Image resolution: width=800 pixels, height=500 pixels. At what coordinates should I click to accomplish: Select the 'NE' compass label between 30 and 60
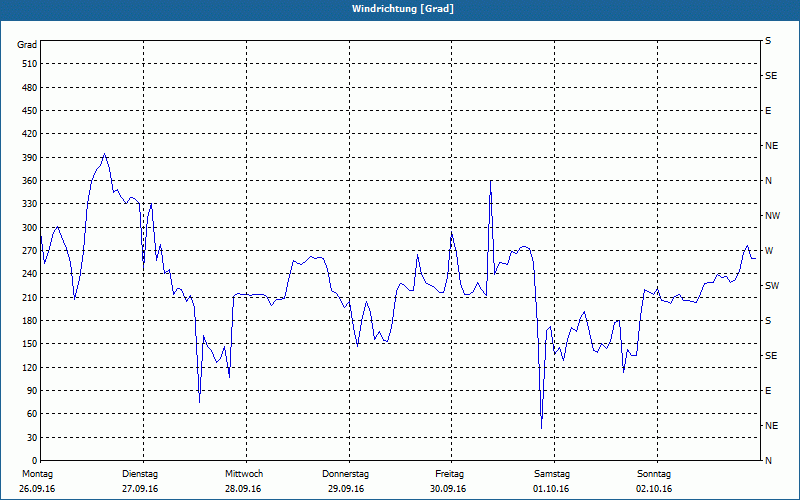click(771, 426)
